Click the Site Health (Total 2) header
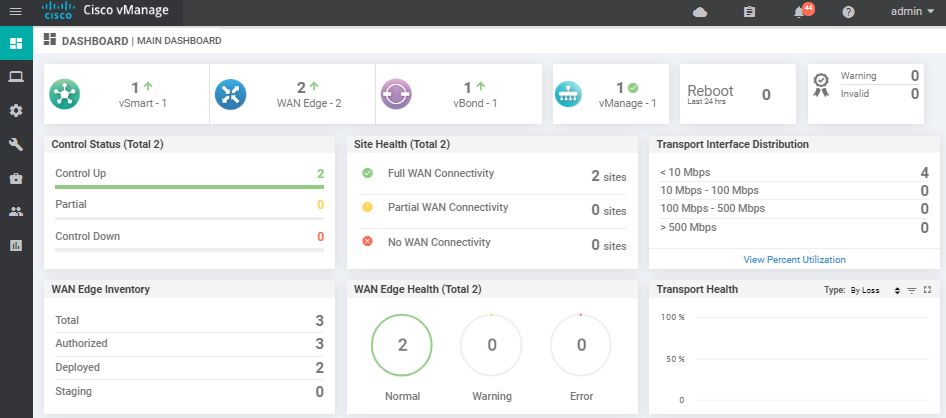 click(x=402, y=144)
